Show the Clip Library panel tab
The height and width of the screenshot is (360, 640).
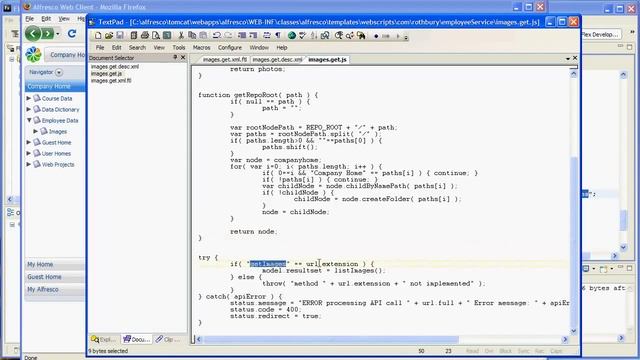[169, 339]
